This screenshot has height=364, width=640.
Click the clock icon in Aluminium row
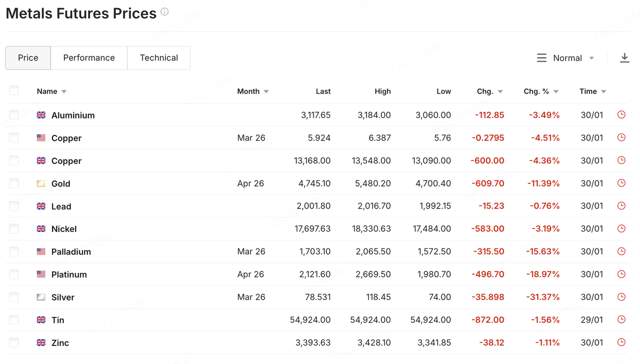[x=621, y=115]
